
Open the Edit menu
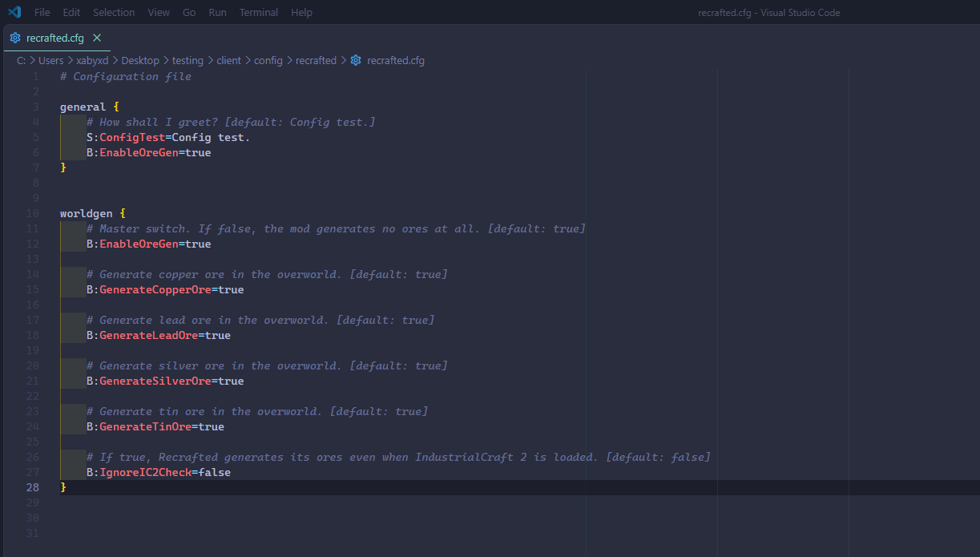(71, 12)
